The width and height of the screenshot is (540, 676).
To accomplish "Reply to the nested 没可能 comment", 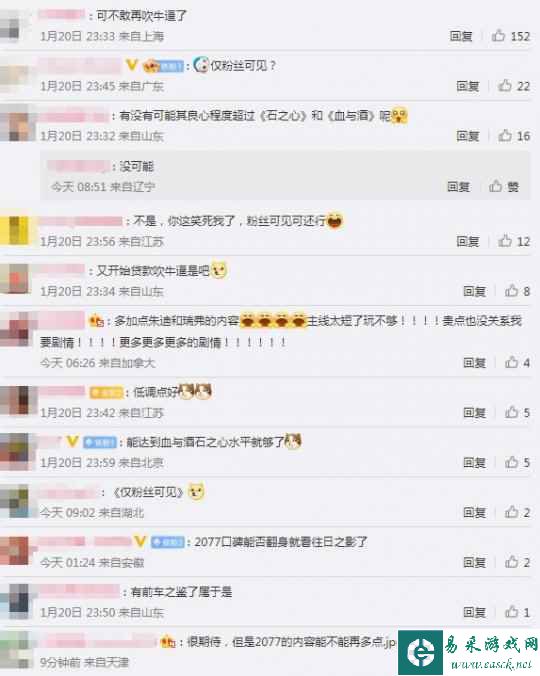I will coord(458,186).
